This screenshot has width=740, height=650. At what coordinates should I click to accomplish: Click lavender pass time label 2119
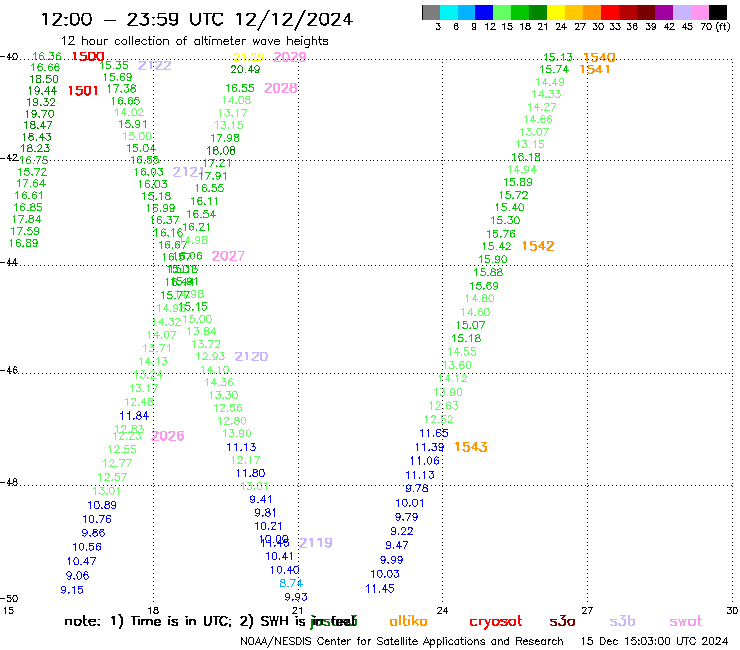click(316, 543)
